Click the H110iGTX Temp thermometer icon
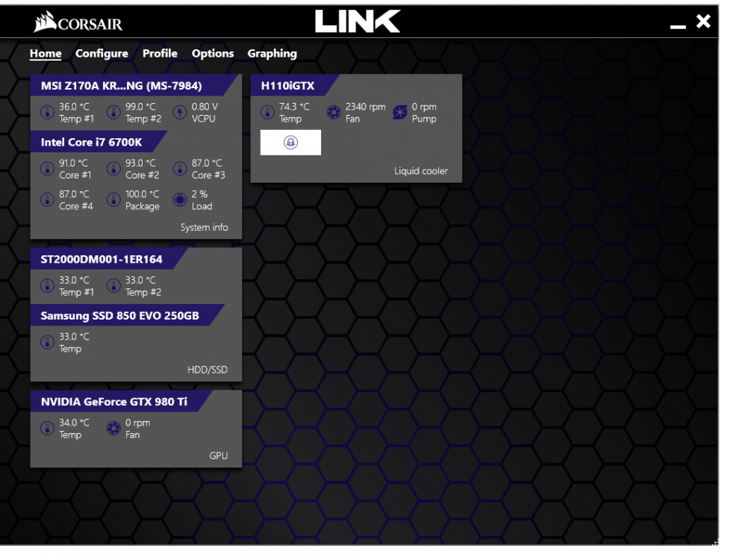736x560 pixels. [267, 113]
